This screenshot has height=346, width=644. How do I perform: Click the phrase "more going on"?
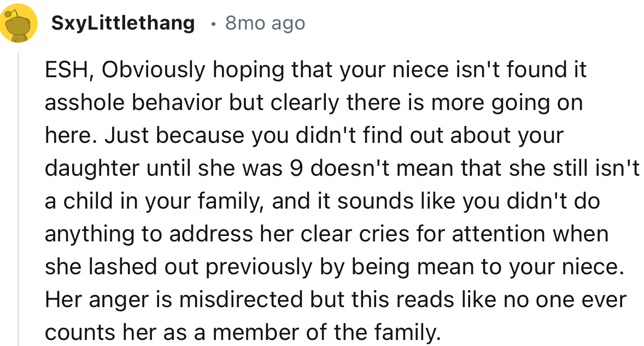512,103
